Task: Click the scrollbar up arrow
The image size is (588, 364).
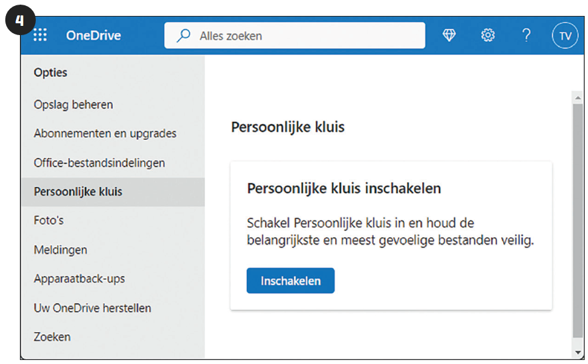Action: tap(578, 97)
